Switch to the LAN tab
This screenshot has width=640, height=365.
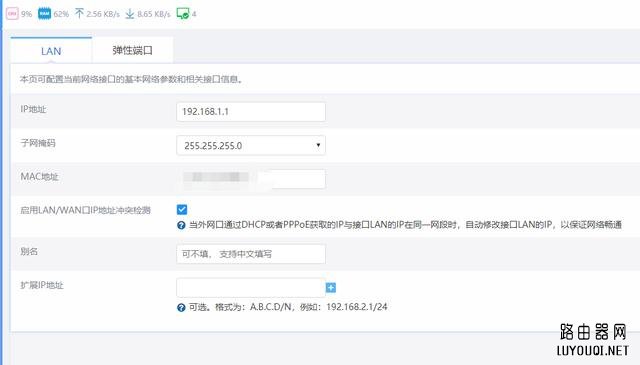51,51
